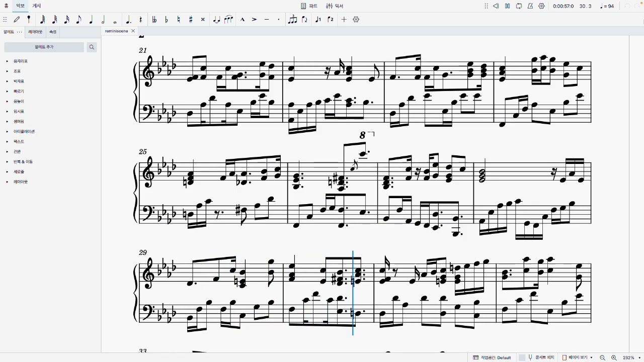
Task: Apply natural accidental
Action: tap(179, 20)
